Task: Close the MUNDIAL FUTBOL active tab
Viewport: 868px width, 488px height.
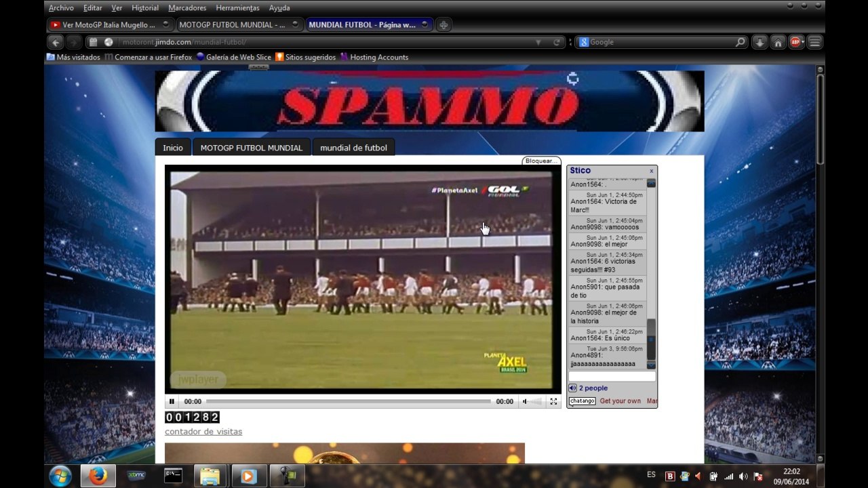Action: [x=425, y=24]
